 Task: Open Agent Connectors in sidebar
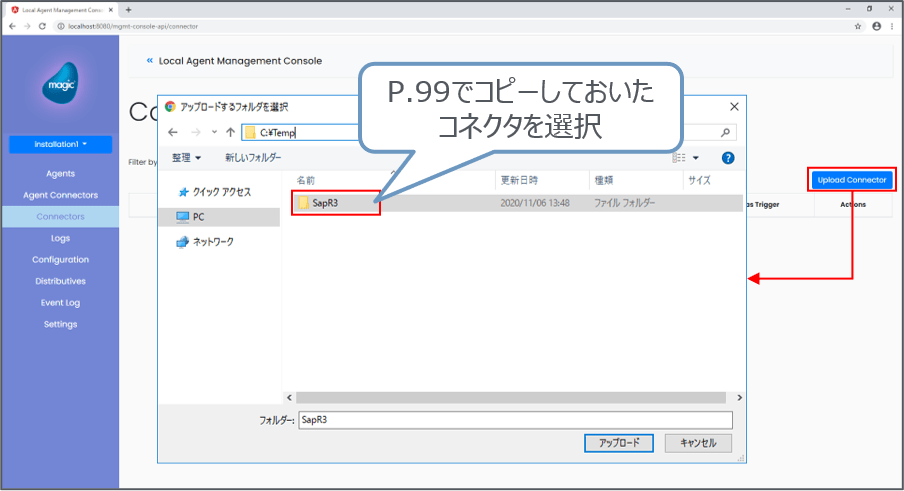click(x=60, y=195)
